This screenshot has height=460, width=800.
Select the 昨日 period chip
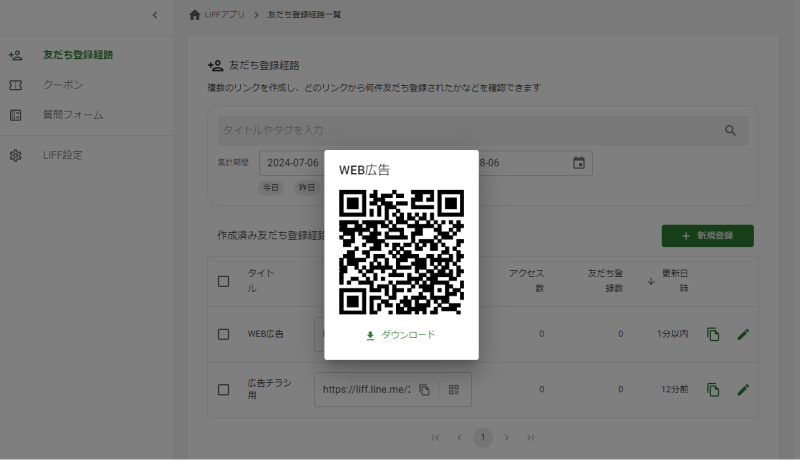[307, 188]
